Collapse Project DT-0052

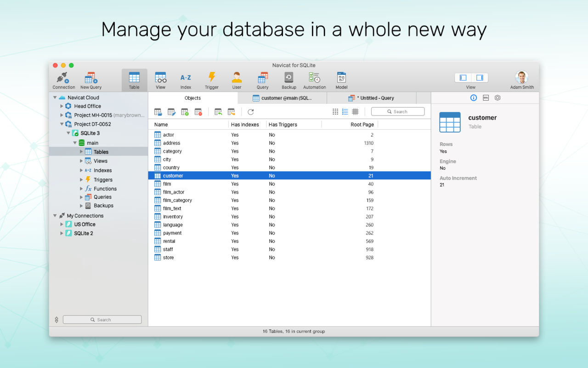point(62,124)
